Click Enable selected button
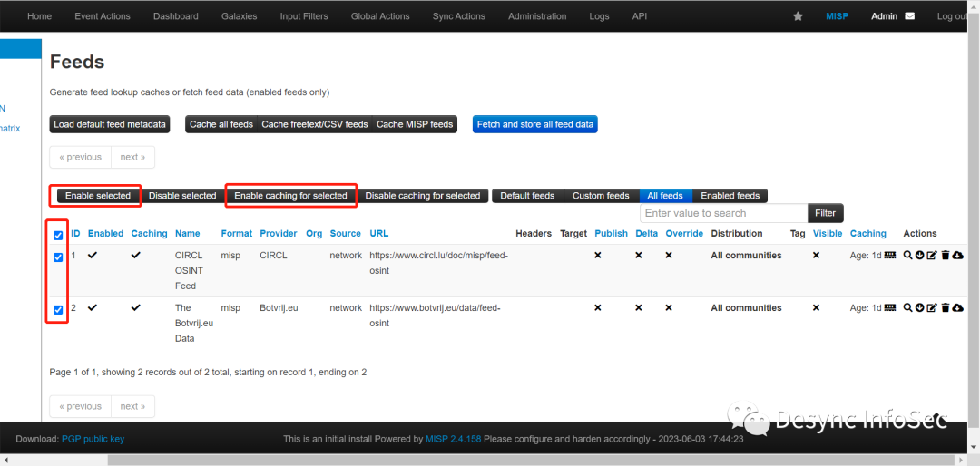The height and width of the screenshot is (466, 980). pyautogui.click(x=97, y=196)
